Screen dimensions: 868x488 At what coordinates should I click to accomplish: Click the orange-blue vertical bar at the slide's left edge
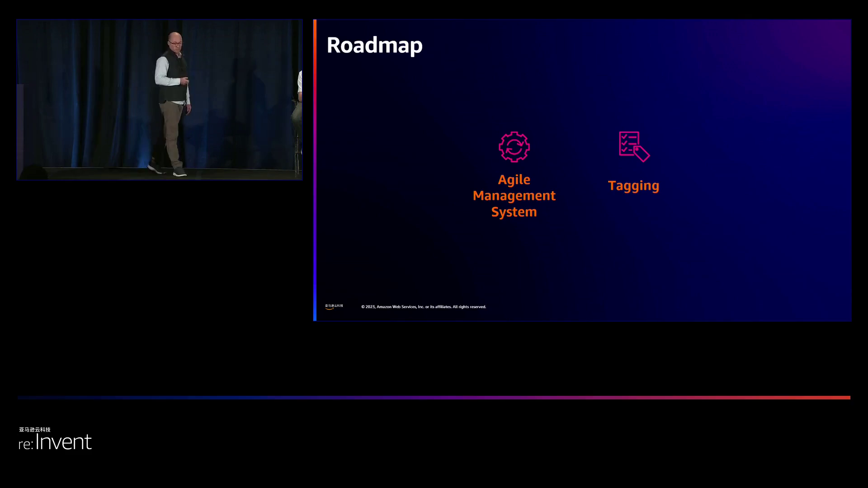(x=315, y=170)
